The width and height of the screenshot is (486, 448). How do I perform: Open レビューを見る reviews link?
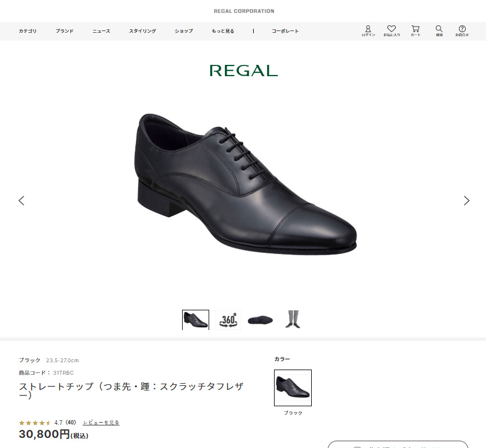[101, 422]
